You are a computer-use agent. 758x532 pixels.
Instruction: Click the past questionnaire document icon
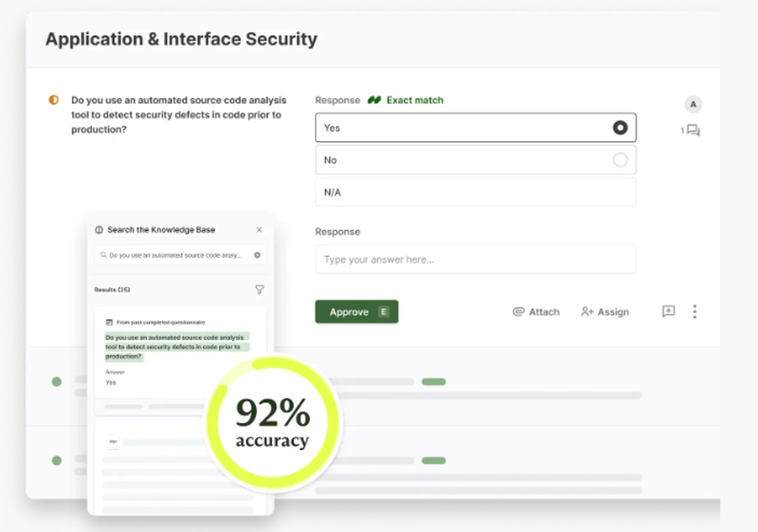(x=109, y=322)
